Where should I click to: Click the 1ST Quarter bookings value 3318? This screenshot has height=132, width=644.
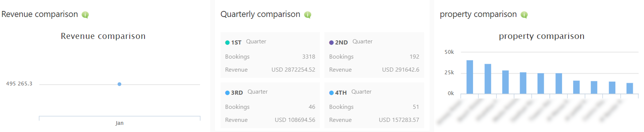click(309, 57)
